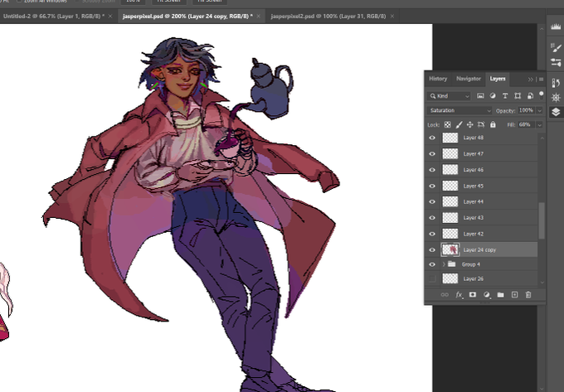564x392 pixels.
Task: Expand Group 4 with chevron
Action: (x=444, y=264)
